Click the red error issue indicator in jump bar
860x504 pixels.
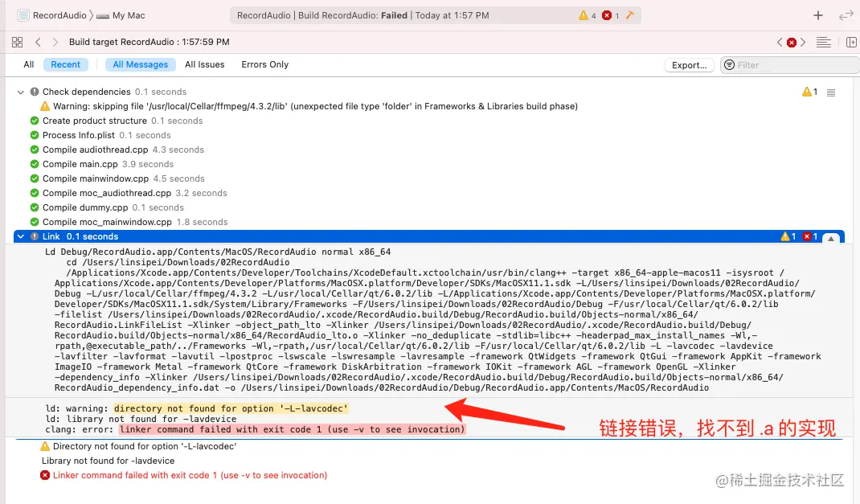[x=792, y=43]
